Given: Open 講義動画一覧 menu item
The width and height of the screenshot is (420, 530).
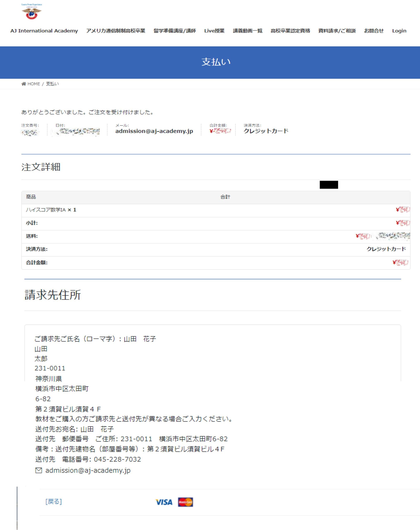Looking at the screenshot, I should click(x=247, y=31).
